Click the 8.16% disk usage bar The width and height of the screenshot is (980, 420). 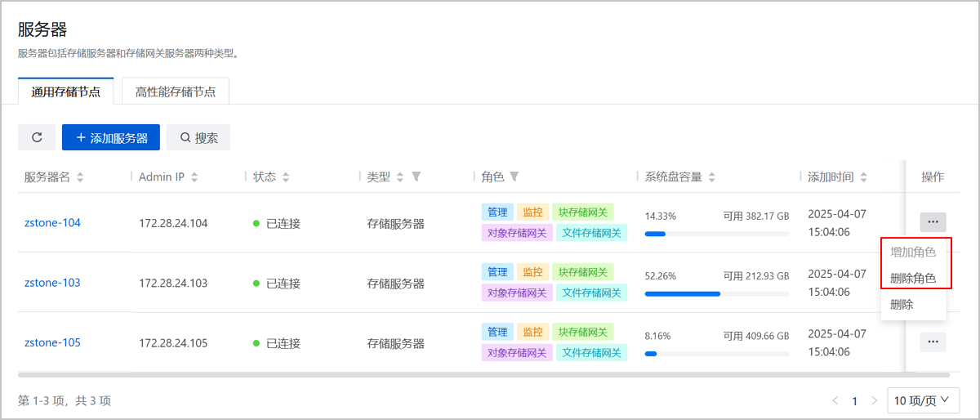point(717,354)
